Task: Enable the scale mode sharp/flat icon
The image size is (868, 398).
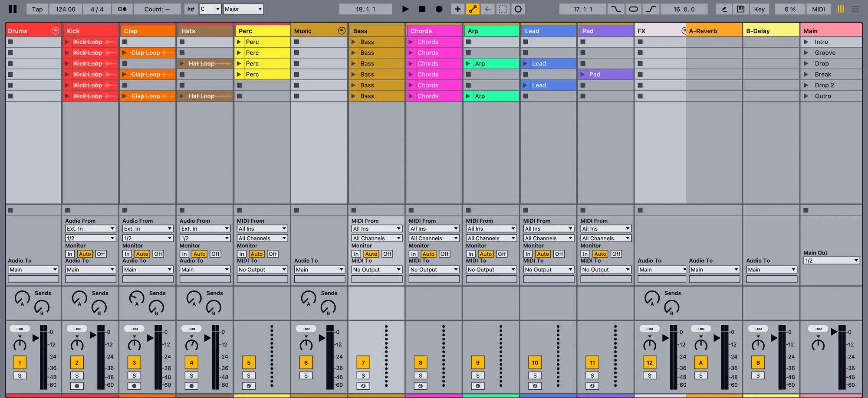Action: tap(191, 9)
